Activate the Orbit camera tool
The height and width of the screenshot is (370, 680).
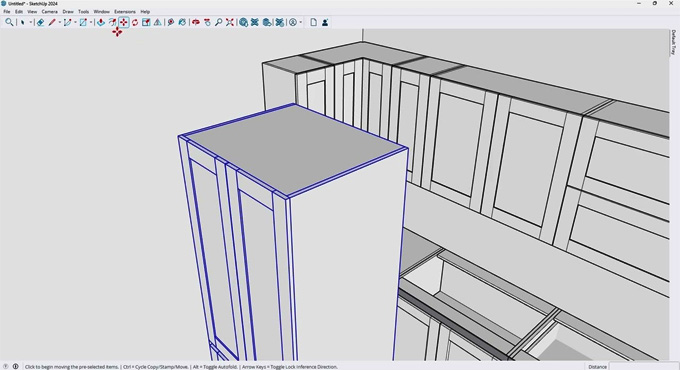click(x=196, y=22)
